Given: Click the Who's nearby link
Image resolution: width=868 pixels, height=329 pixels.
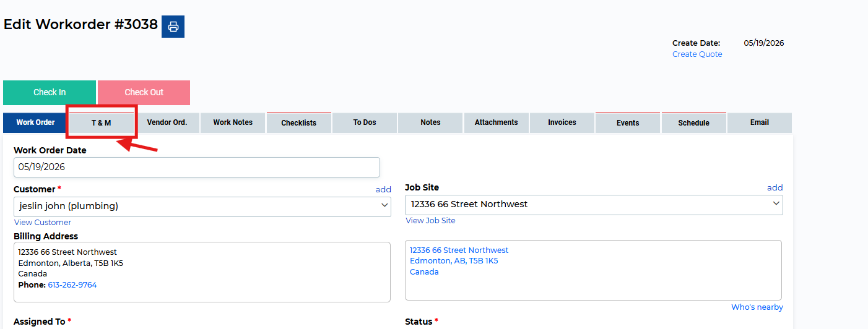Looking at the screenshot, I should pos(757,307).
